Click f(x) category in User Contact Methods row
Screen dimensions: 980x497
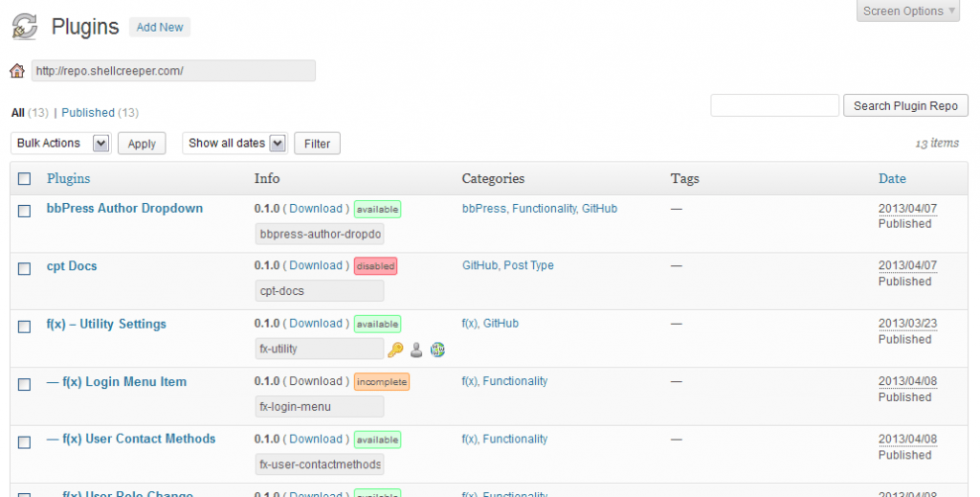[469, 439]
